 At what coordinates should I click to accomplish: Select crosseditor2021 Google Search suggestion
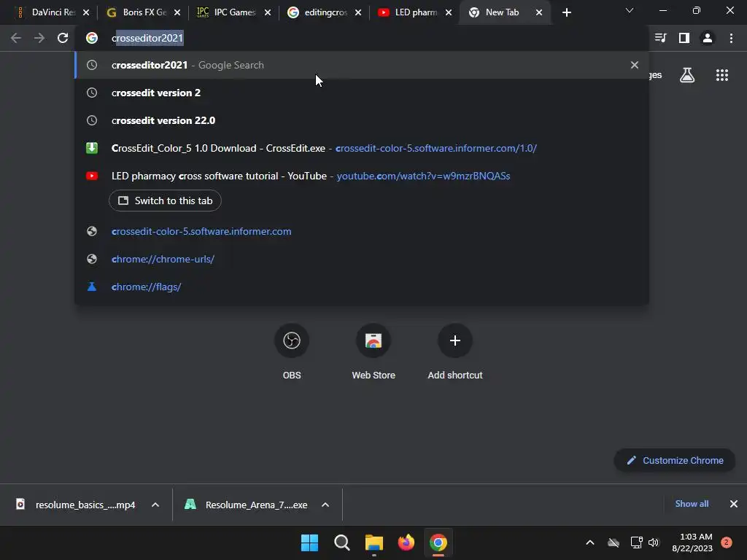tap(362, 65)
